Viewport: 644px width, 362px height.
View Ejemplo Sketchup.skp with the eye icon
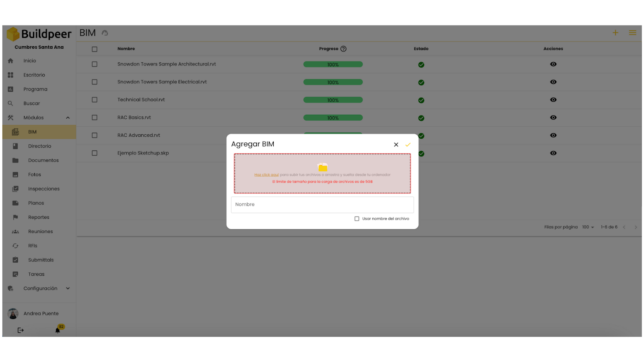pyautogui.click(x=553, y=153)
